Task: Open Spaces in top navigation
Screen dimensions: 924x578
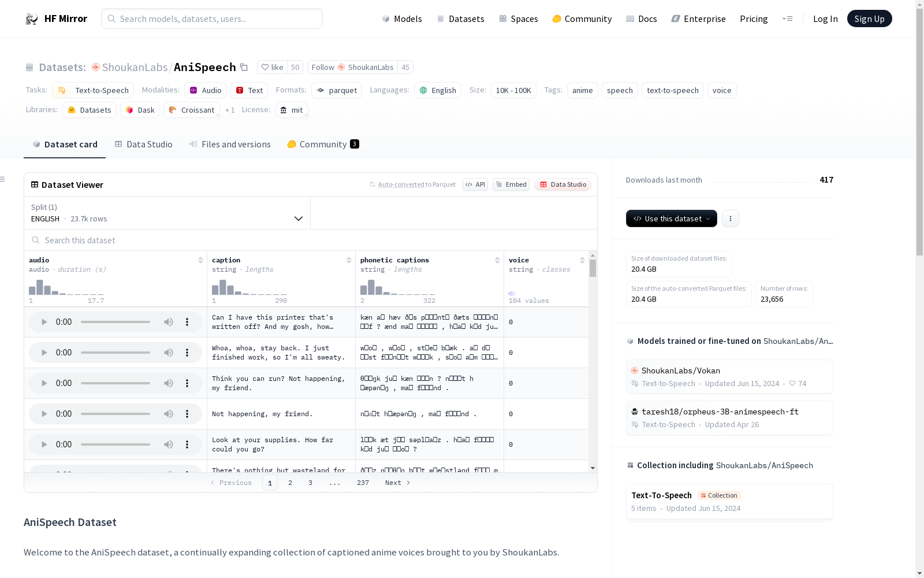Action: click(x=518, y=19)
